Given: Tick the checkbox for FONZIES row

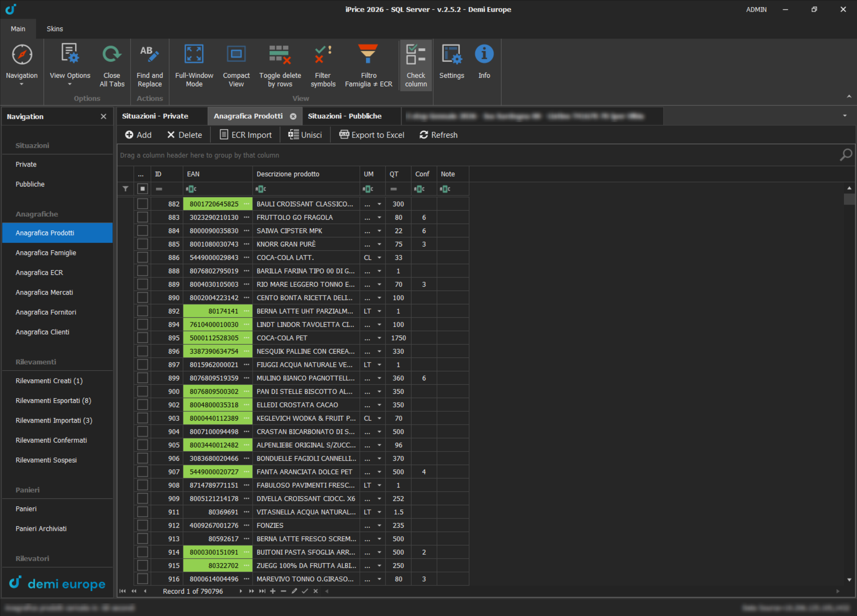Looking at the screenshot, I should click(143, 525).
